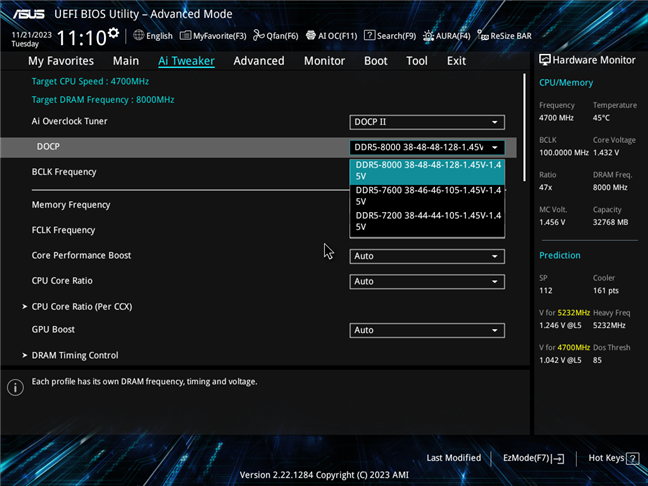This screenshot has width=648, height=486.
Task: Select the GPU Boost label
Action: 53,329
